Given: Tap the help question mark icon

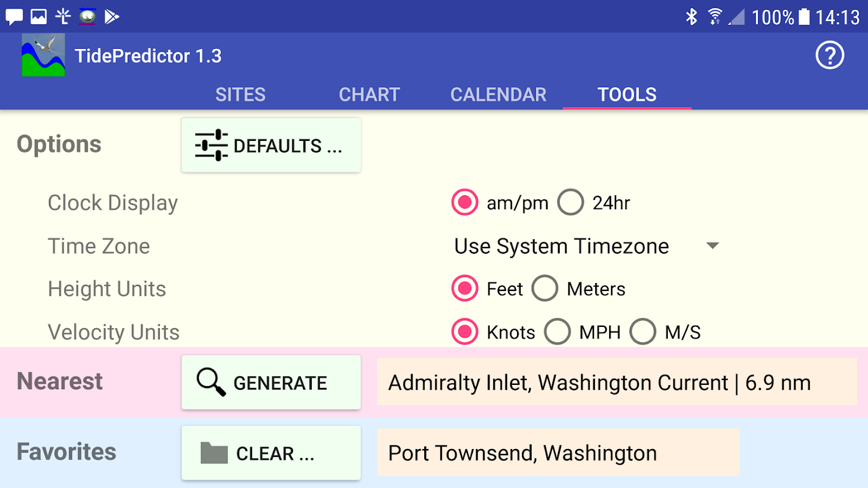Looking at the screenshot, I should (x=830, y=56).
